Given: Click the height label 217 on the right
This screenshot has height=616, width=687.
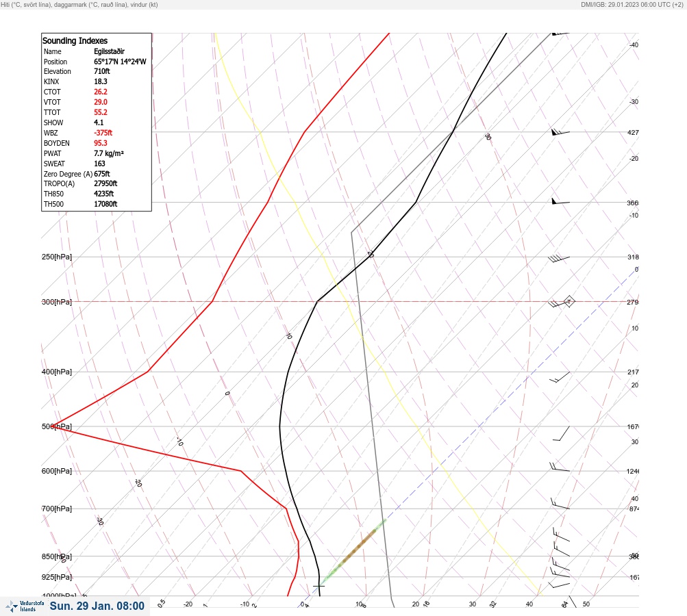Looking at the screenshot, I should tap(633, 372).
